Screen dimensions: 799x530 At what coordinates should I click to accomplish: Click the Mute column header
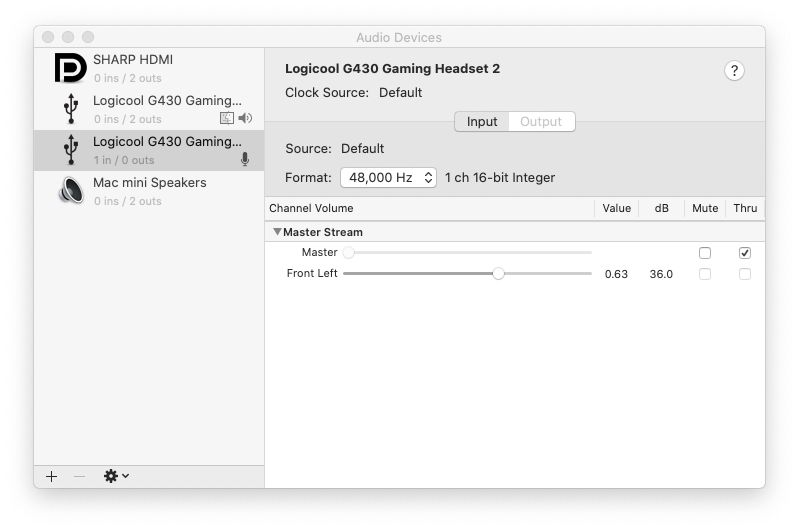tap(705, 208)
